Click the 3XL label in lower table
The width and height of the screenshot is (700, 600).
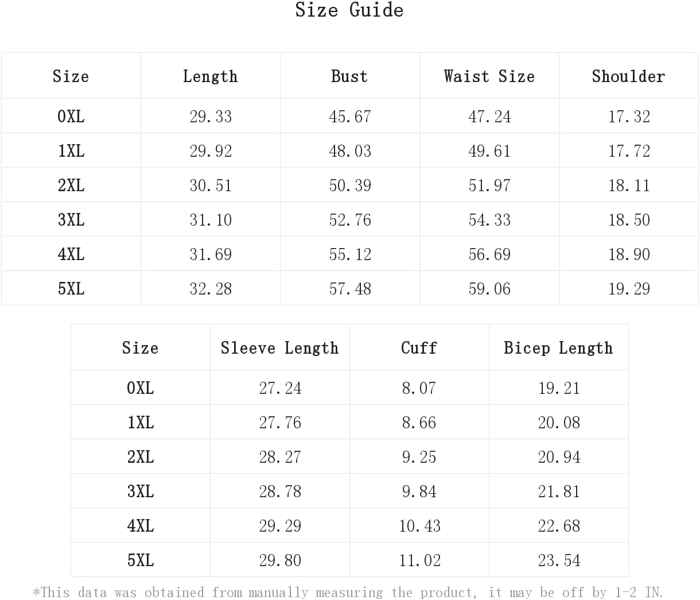(141, 491)
